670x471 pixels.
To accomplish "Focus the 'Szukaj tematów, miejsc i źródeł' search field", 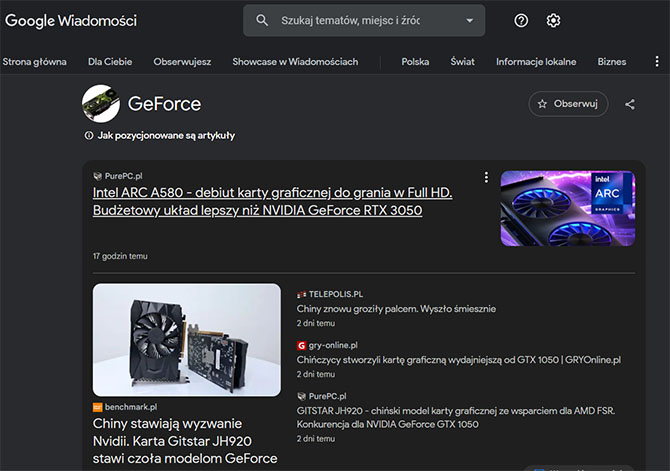I will (x=364, y=21).
